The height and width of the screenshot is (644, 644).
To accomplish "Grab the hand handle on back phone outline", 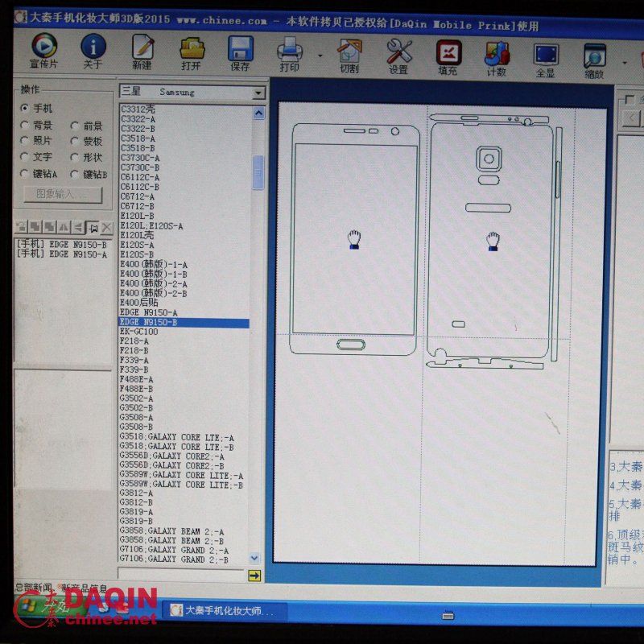I will click(493, 242).
